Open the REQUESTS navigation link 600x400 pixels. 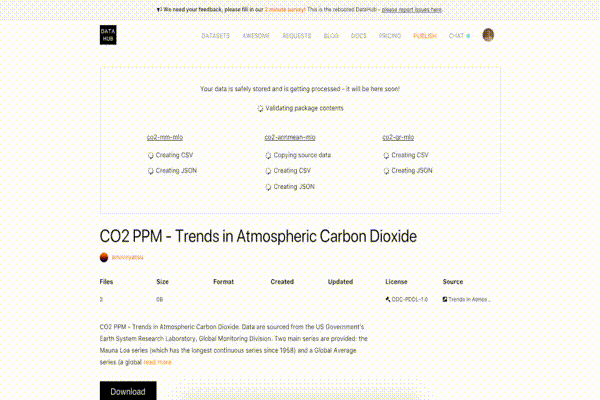tap(297, 36)
